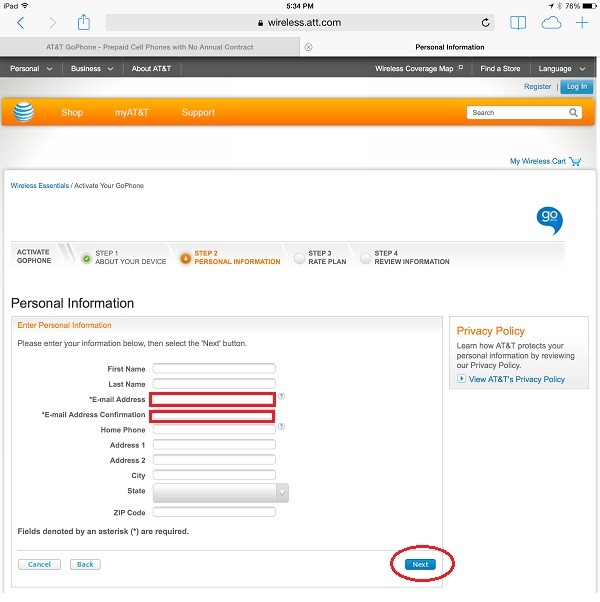Click the help icon beside E-mail Address

tap(281, 396)
